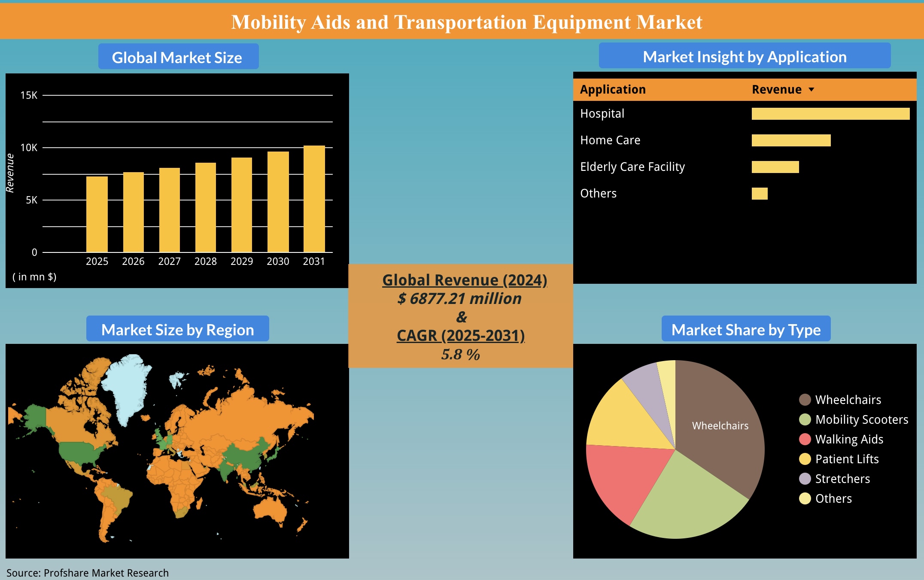Image resolution: width=924 pixels, height=580 pixels.
Task: Click the Wheelchairs legend color dot
Action: tap(805, 400)
